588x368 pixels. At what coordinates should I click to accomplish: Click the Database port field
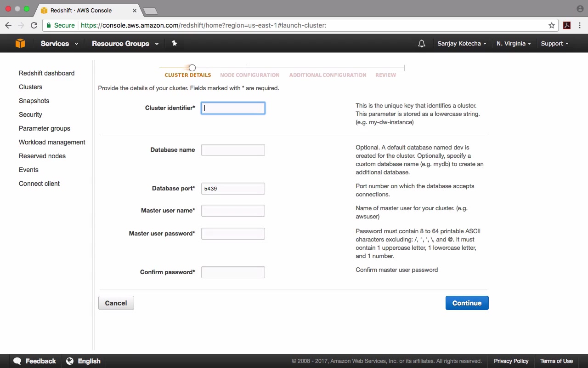click(x=233, y=189)
